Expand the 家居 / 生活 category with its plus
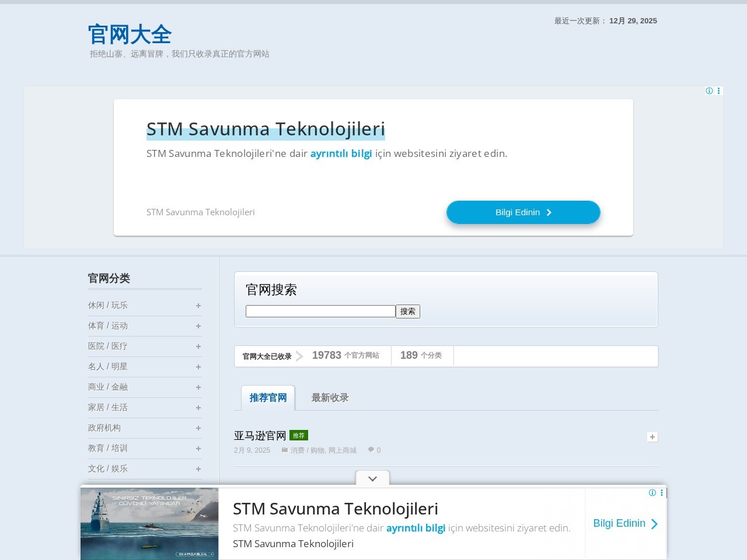Screen dimensions: 747x560 pyautogui.click(x=198, y=408)
